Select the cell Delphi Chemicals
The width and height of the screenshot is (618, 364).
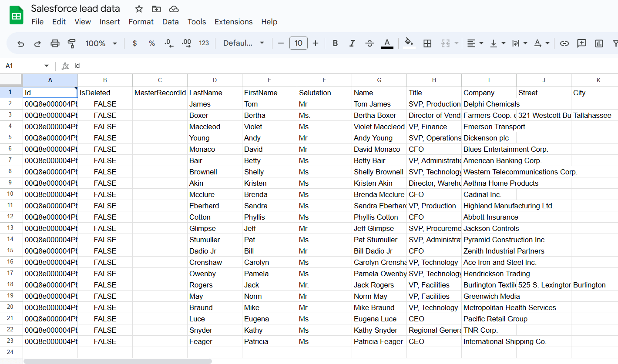pos(489,104)
